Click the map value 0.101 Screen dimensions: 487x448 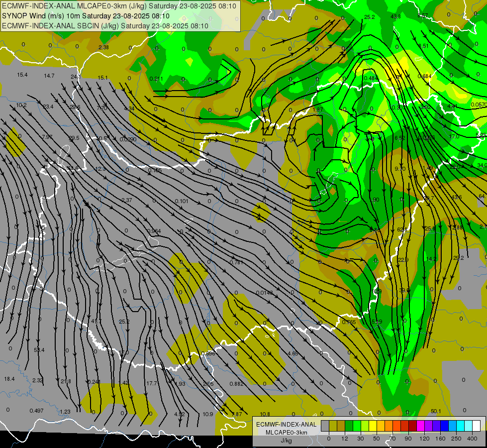tap(182, 201)
